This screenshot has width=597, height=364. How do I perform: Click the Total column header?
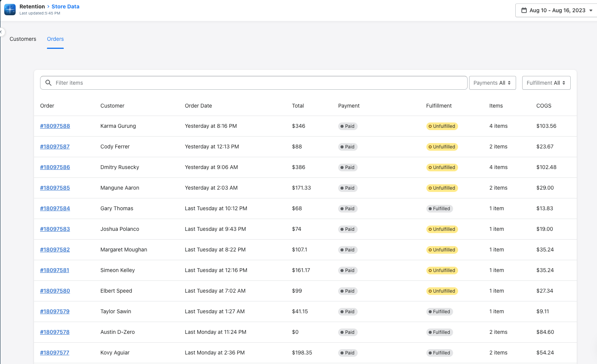pos(298,106)
